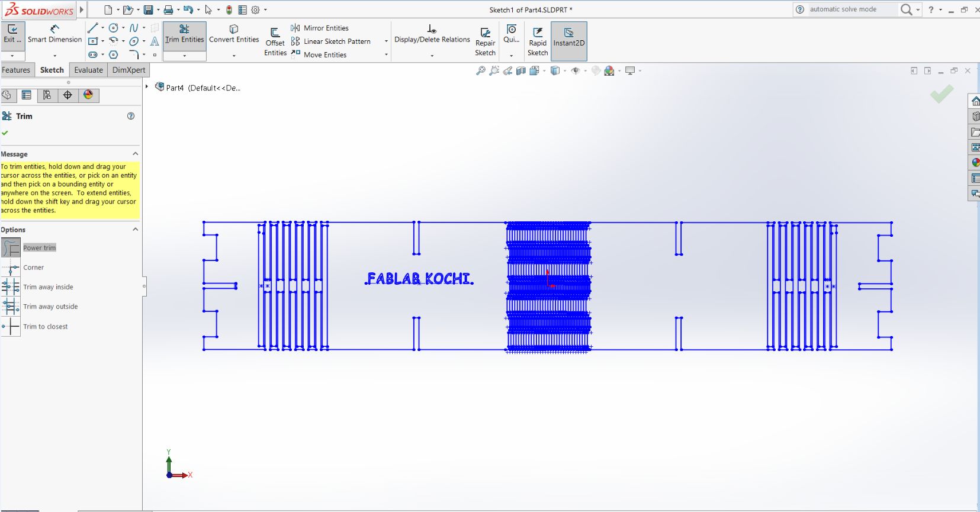Open the Linear Sketch Pattern dropdown arrow

tap(386, 41)
